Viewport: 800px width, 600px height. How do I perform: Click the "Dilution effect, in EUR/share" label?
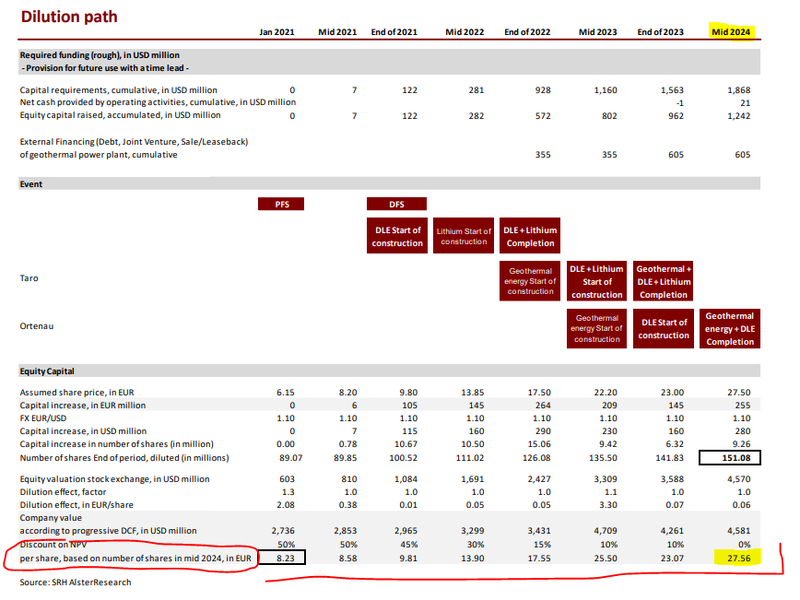pyautogui.click(x=77, y=505)
